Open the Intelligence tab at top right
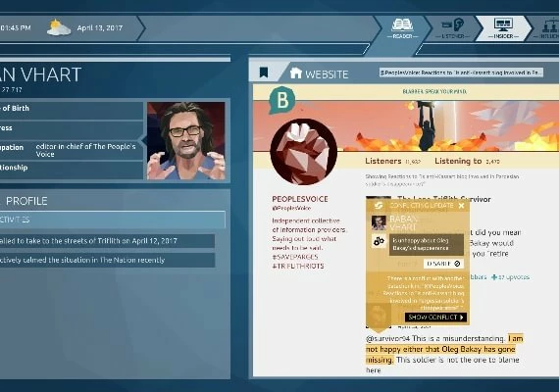Viewport: 559px width, 392px height. click(x=549, y=27)
